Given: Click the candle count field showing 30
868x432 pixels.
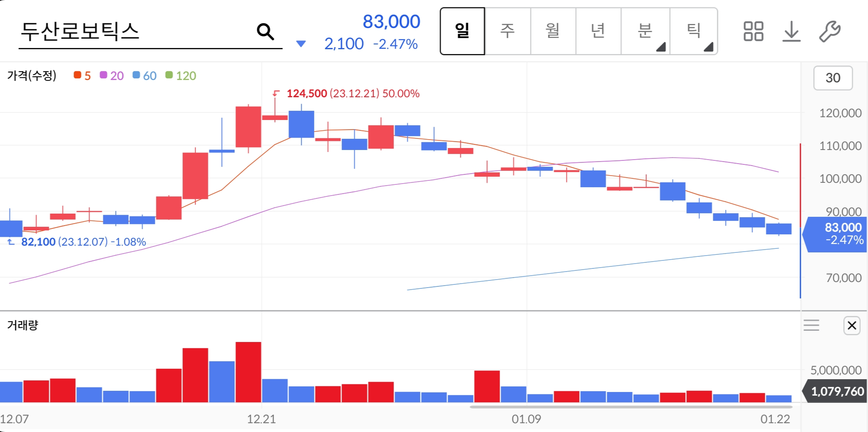Looking at the screenshot, I should click(x=833, y=78).
